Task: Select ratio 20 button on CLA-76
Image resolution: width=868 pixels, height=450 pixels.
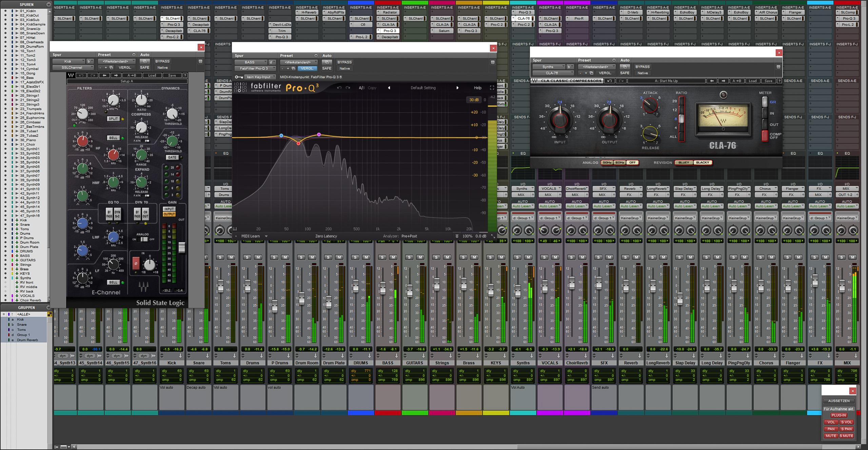Action: tap(681, 101)
